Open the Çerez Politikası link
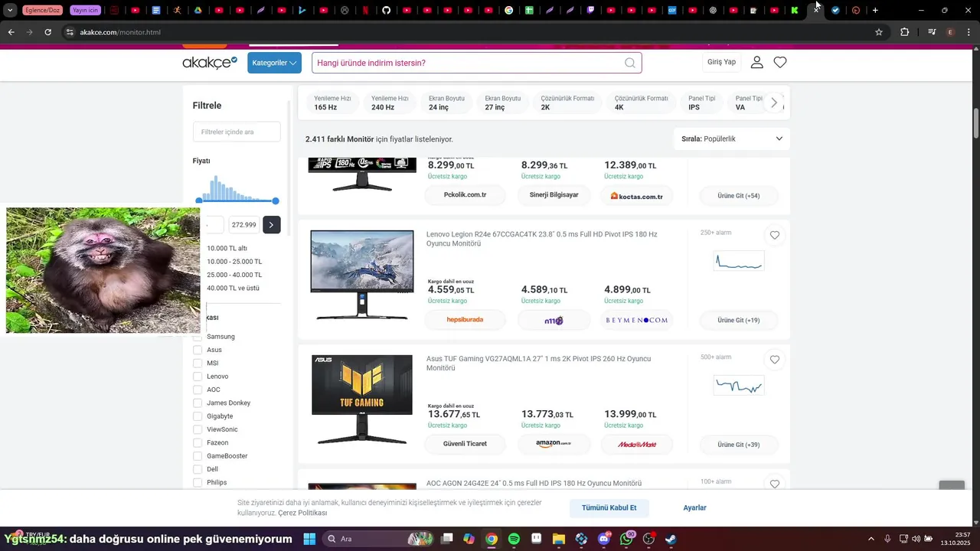 click(302, 513)
